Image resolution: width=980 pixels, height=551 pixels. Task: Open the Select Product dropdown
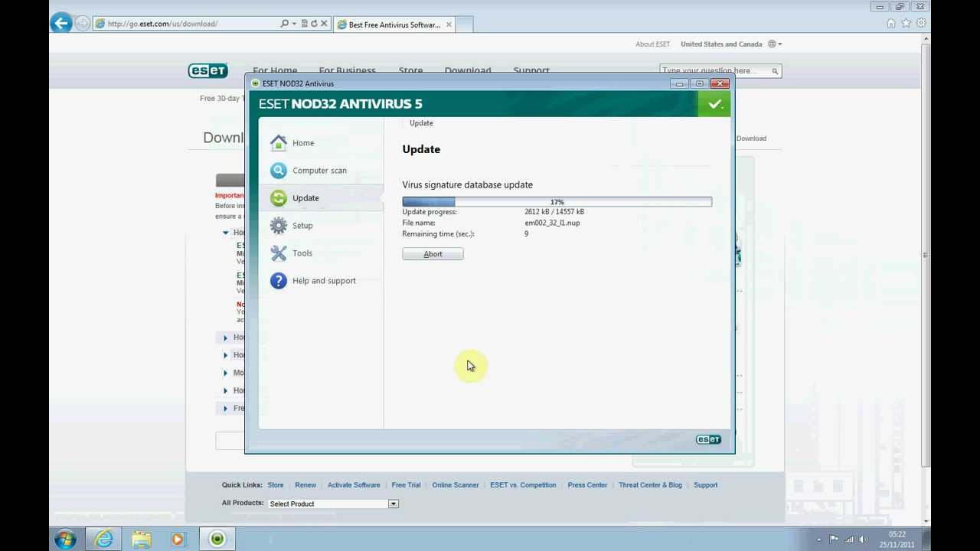333,504
